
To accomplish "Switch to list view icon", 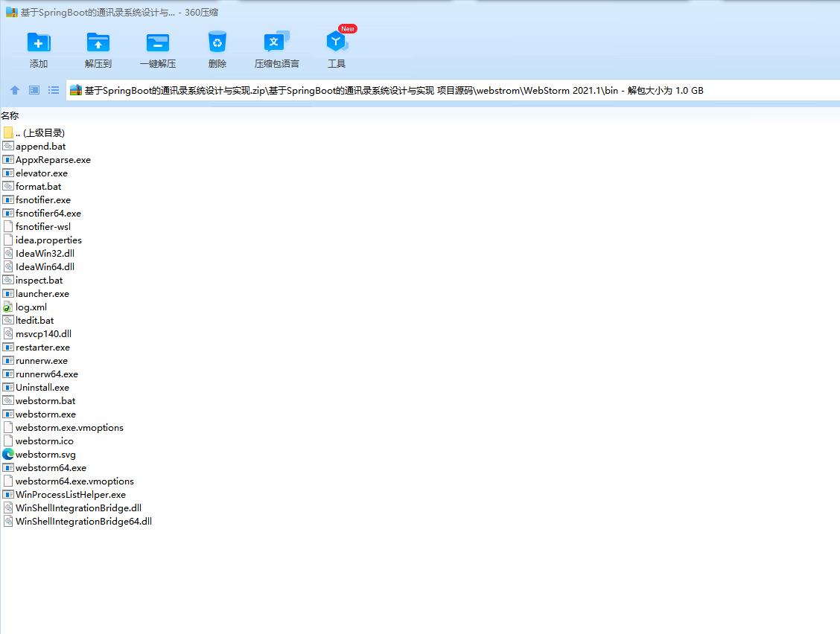I will (54, 90).
